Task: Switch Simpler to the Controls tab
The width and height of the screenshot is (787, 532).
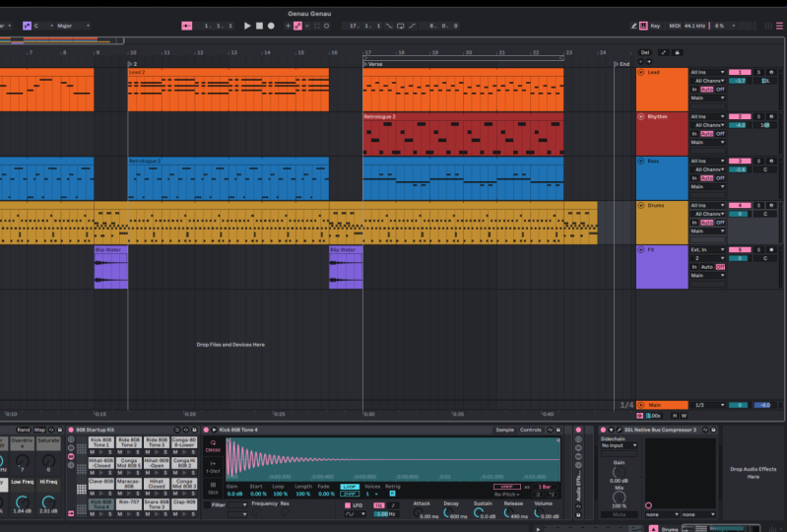Action: pos(531,431)
